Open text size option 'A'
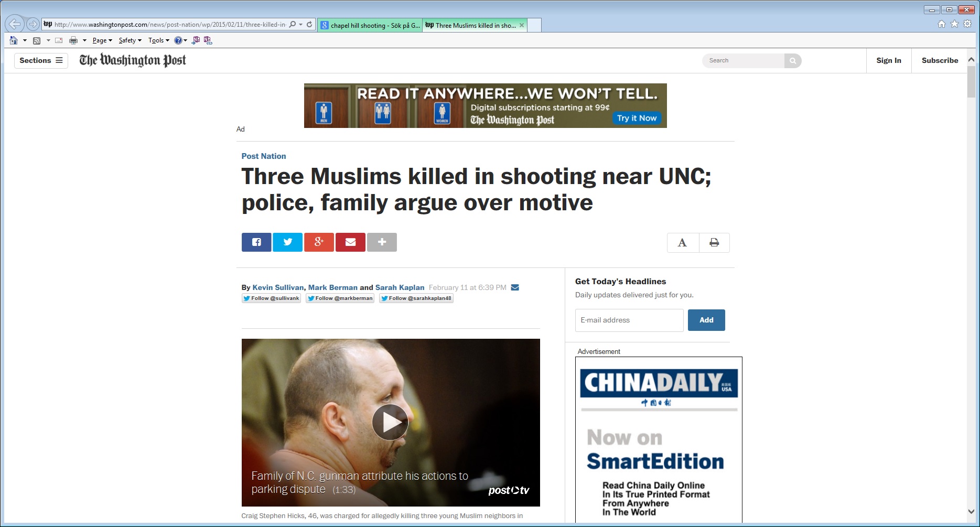 682,243
